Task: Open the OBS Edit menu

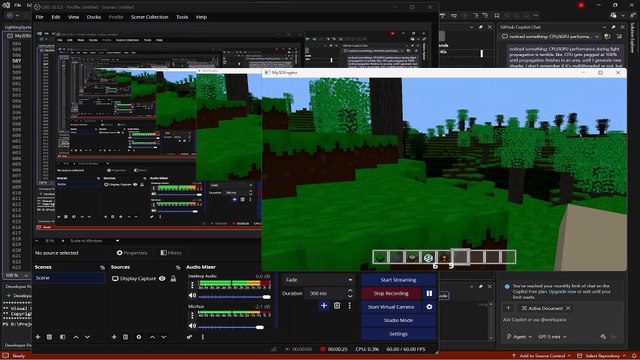Action: click(x=56, y=17)
